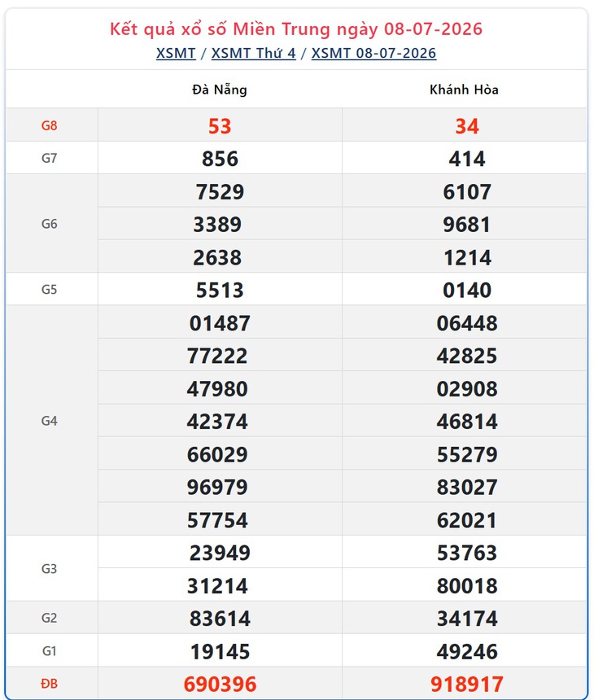
Task: Click the ĐB special prize label
Action: coord(49,684)
